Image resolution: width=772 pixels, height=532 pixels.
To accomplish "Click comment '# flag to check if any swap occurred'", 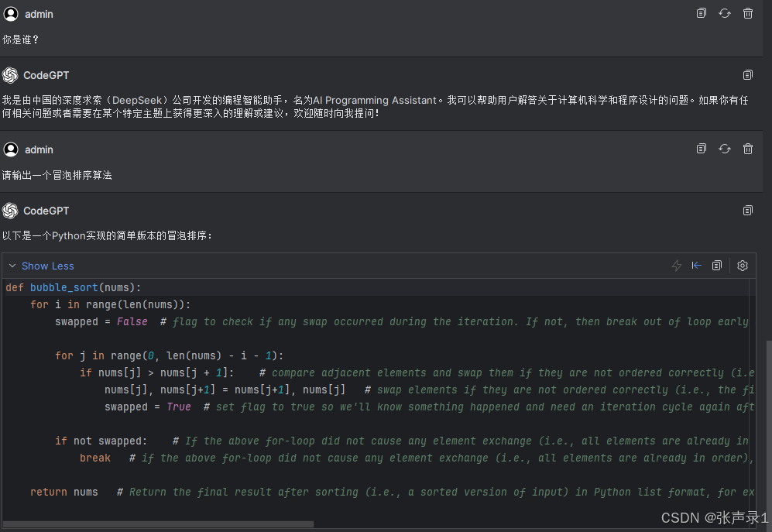I will tap(271, 321).
